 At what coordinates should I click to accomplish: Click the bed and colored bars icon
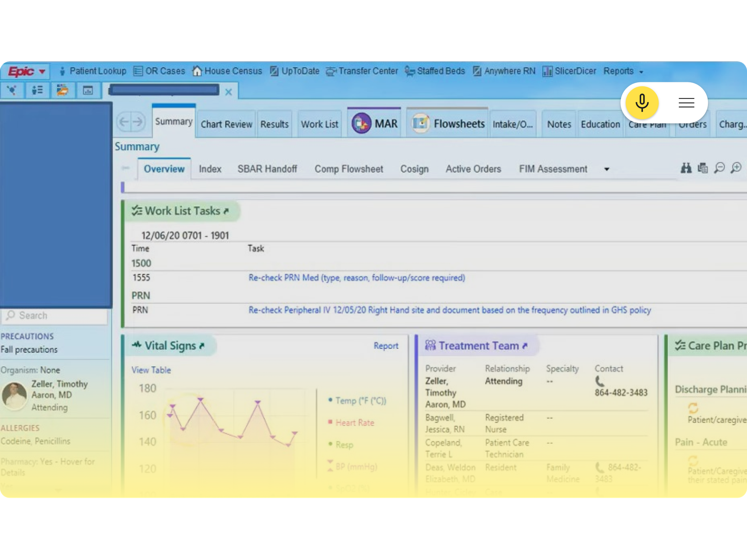click(x=62, y=90)
